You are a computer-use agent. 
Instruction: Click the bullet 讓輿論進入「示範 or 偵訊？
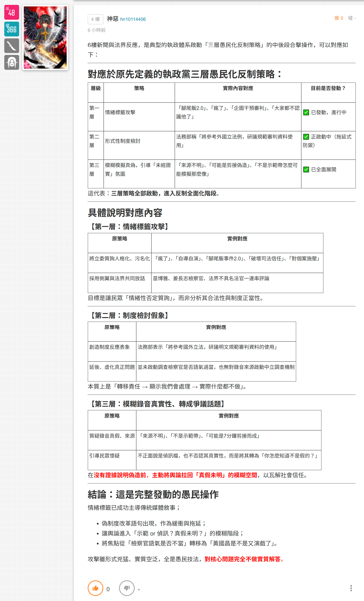tap(173, 533)
